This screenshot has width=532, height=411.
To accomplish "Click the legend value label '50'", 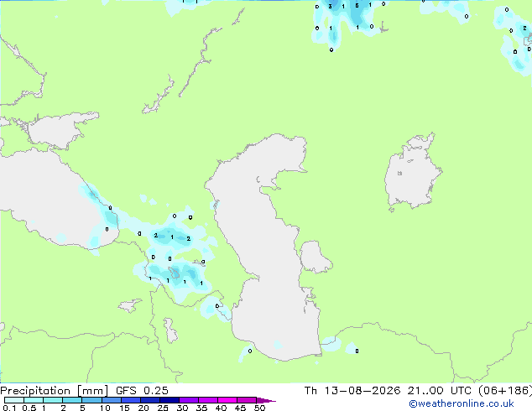I will 259,408.
